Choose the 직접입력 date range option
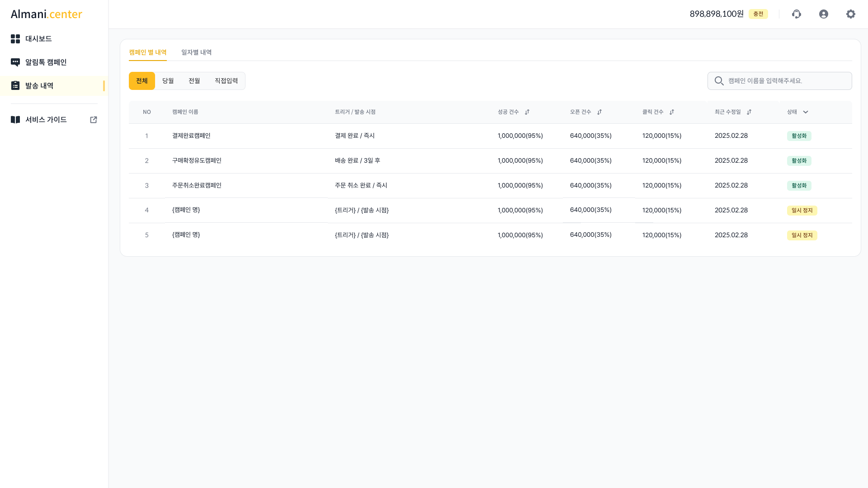The image size is (868, 488). pos(226,81)
